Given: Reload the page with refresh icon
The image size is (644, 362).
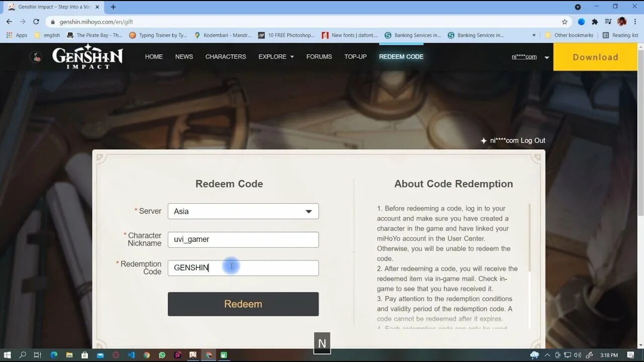Looking at the screenshot, I should coord(36,22).
